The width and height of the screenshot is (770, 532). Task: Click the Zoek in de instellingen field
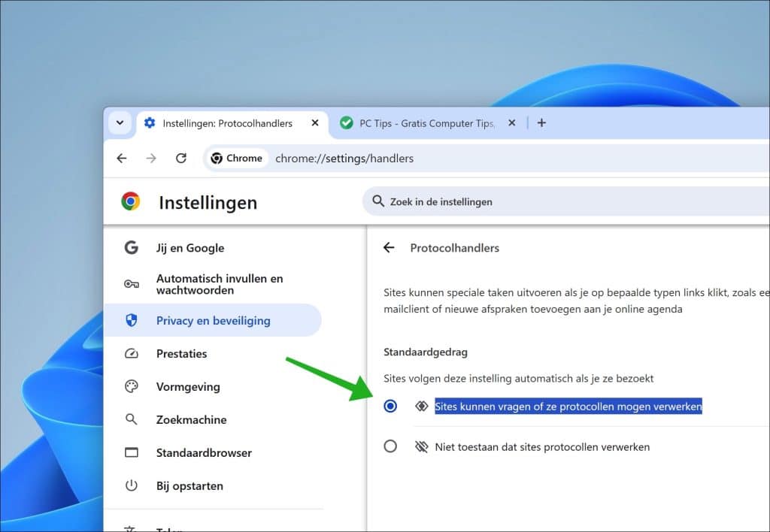[565, 201]
